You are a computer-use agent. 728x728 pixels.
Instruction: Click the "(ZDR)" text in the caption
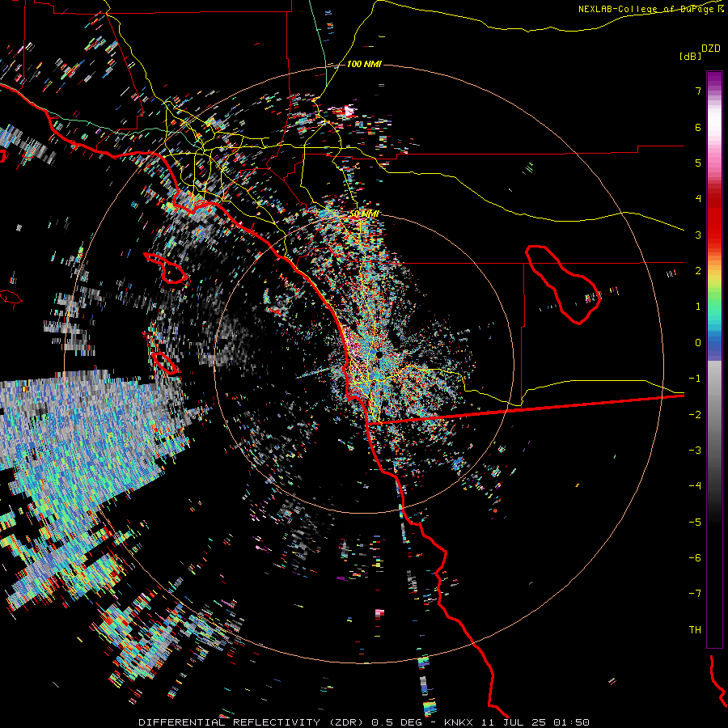point(346,722)
